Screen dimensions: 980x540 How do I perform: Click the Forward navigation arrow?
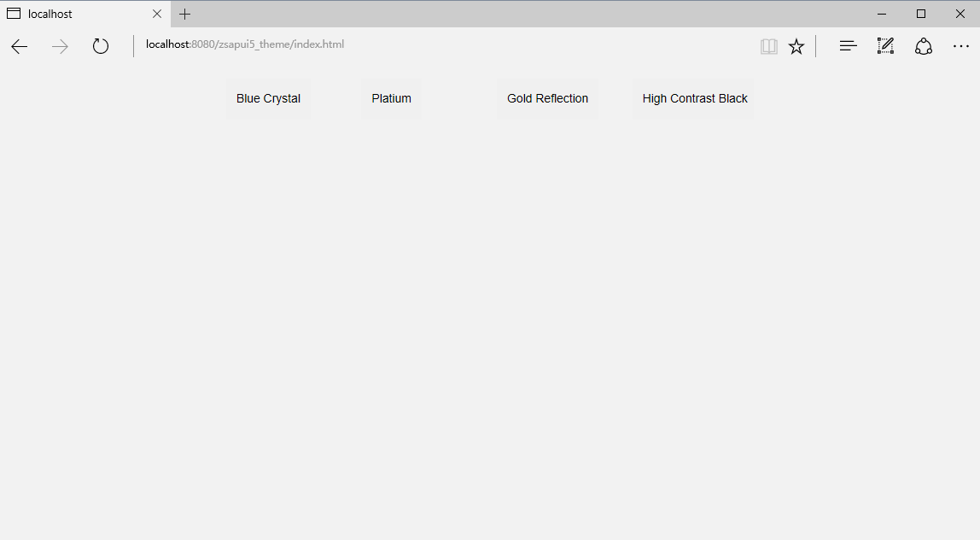tap(60, 46)
